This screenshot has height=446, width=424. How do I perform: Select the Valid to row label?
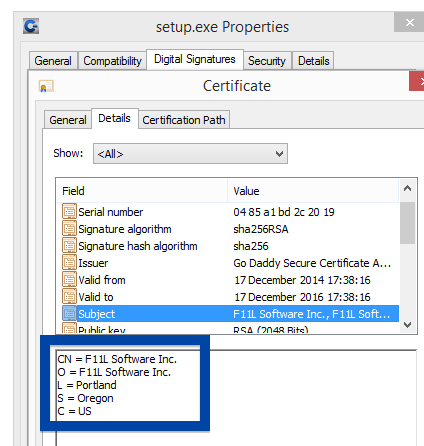pyautogui.click(x=96, y=297)
